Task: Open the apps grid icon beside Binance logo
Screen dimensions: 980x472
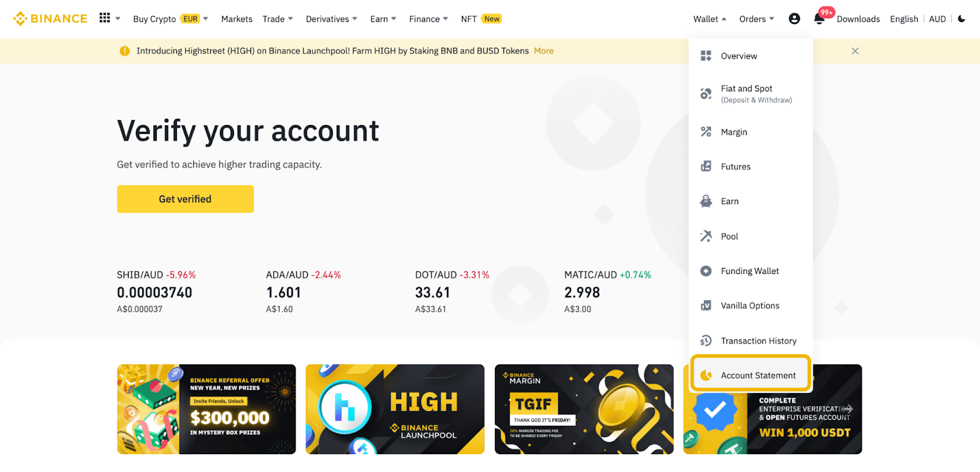Action: pyautogui.click(x=105, y=18)
